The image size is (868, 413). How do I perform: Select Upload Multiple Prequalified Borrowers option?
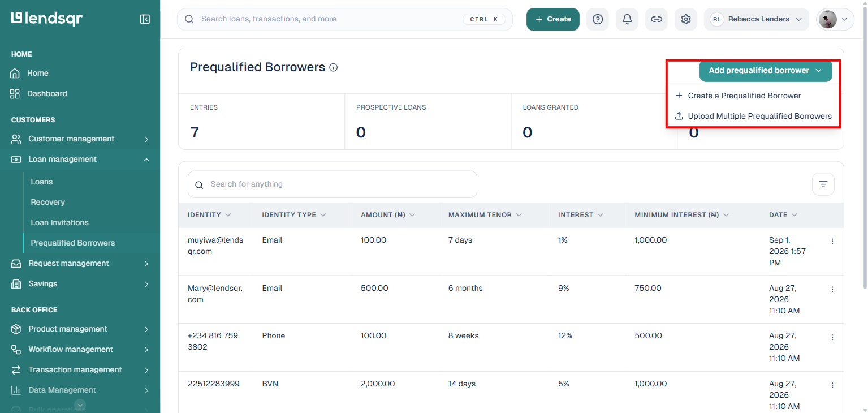(x=753, y=117)
